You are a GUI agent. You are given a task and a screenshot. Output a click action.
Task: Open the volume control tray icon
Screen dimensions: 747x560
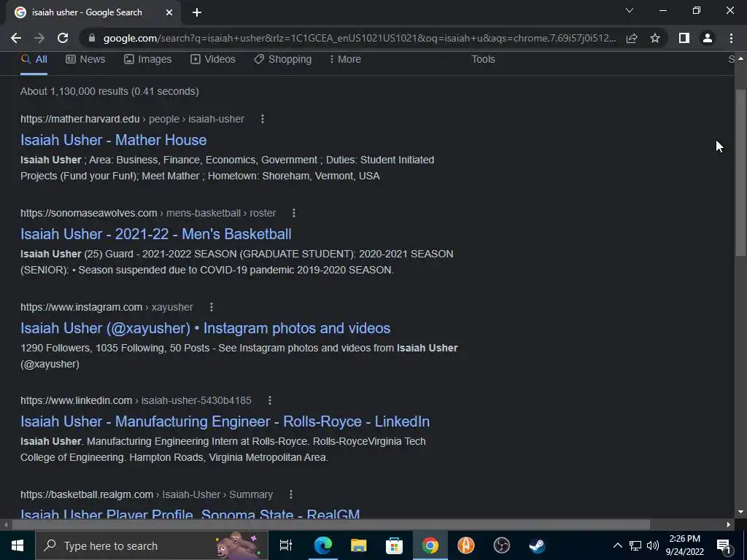pyautogui.click(x=653, y=545)
